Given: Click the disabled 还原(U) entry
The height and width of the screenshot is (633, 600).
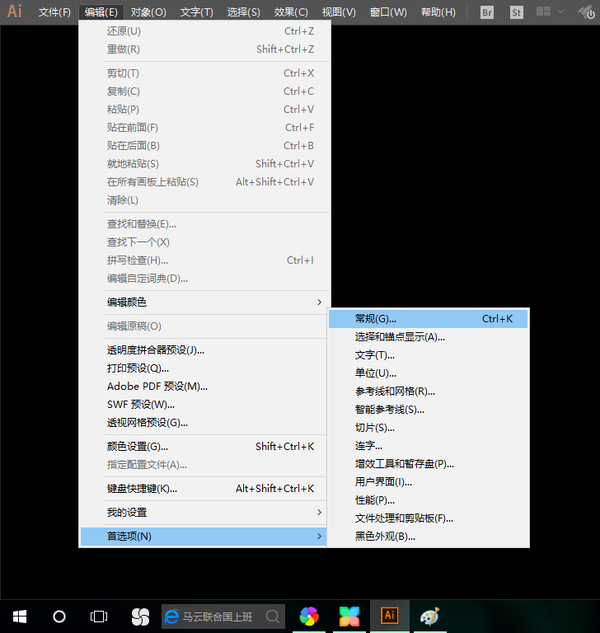Looking at the screenshot, I should point(203,31).
